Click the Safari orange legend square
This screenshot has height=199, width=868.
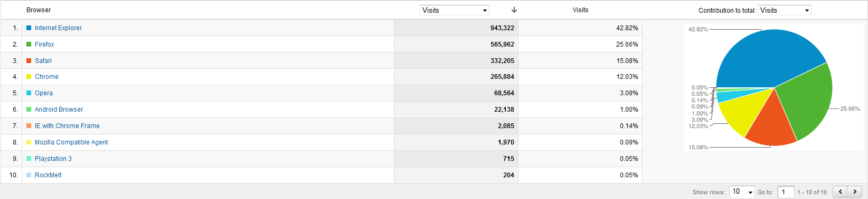tap(29, 61)
